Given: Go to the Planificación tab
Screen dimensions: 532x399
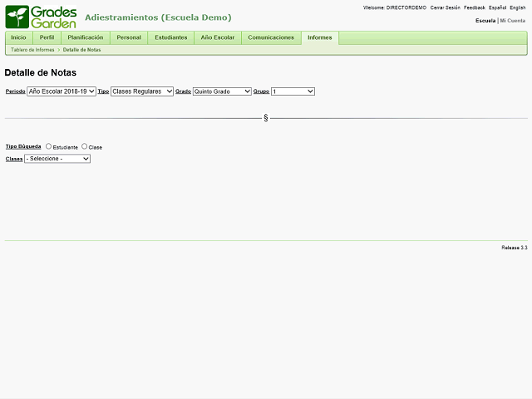Looking at the screenshot, I should click(86, 37).
